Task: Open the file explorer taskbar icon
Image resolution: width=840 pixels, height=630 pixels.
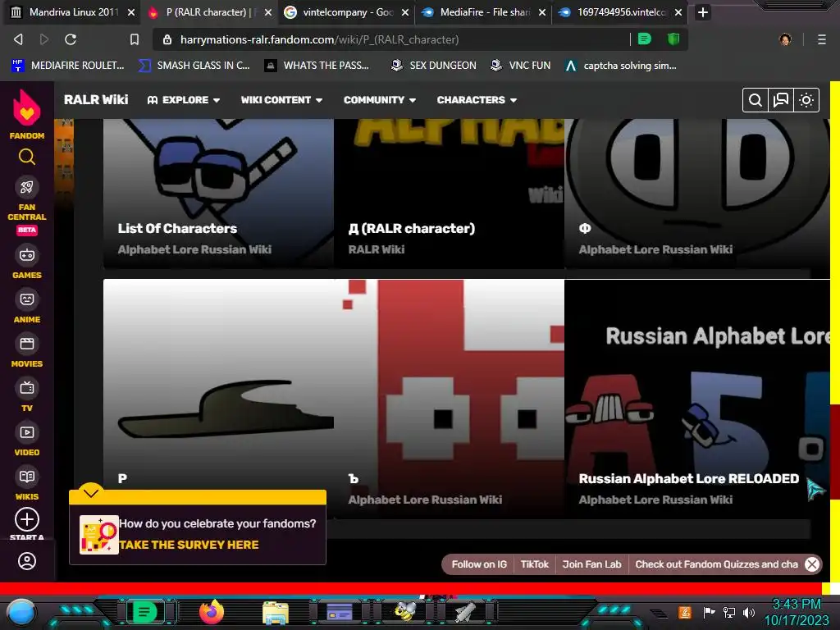Action: pyautogui.click(x=276, y=612)
